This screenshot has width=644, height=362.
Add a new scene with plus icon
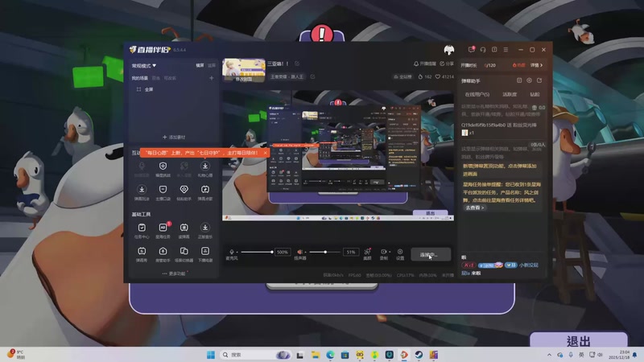pyautogui.click(x=212, y=78)
